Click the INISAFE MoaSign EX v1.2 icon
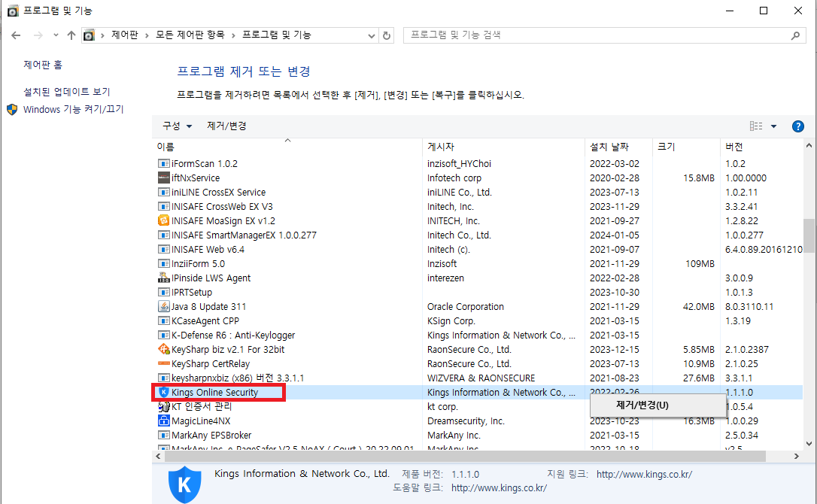 coord(163,220)
